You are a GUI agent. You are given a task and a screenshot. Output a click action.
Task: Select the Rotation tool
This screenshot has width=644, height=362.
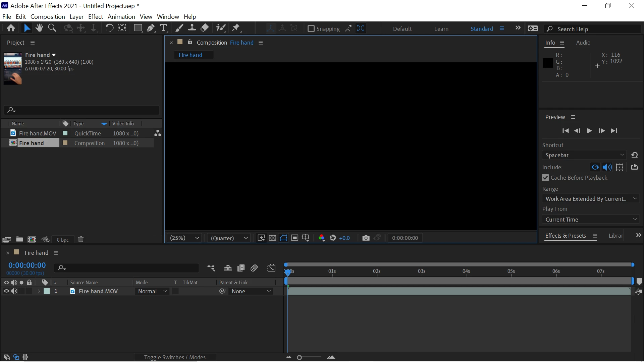[x=109, y=28]
